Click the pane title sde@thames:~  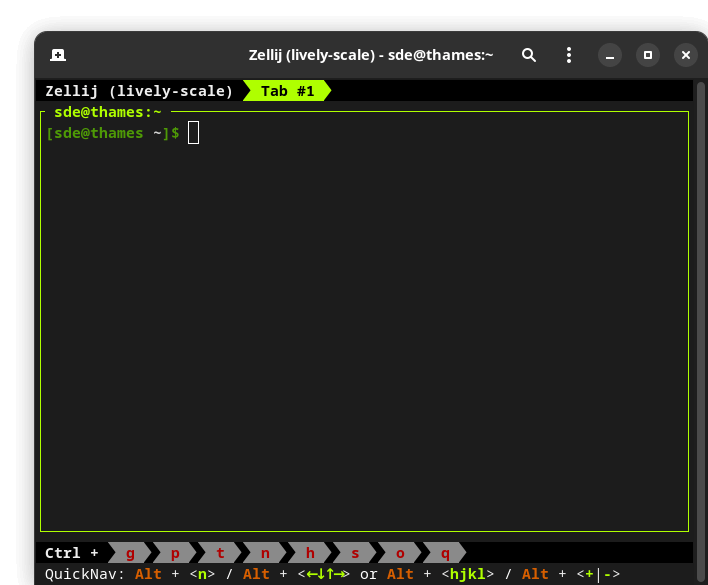pyautogui.click(x=107, y=112)
